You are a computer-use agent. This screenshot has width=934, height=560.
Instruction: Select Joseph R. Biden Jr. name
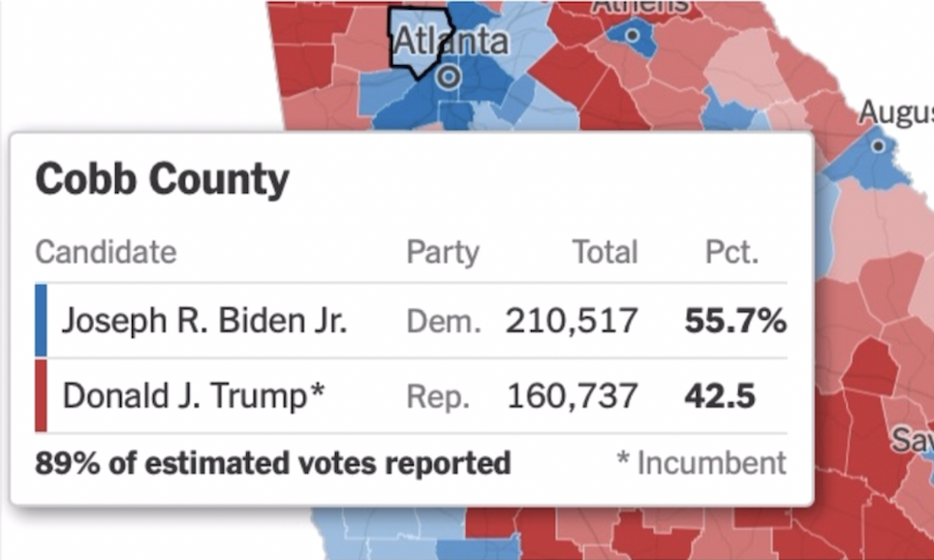tap(203, 321)
